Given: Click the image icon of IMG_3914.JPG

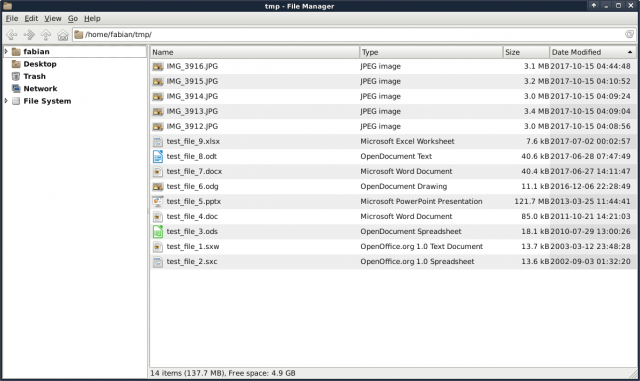Looking at the screenshot, I should pos(158,96).
